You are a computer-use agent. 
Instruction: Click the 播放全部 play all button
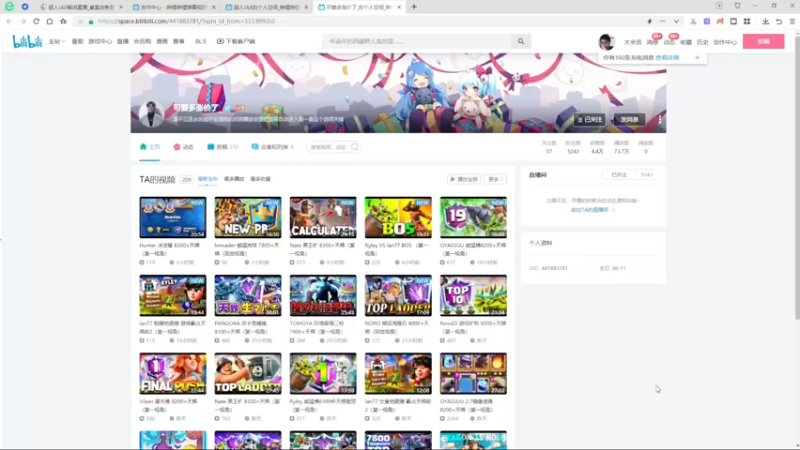click(x=464, y=179)
